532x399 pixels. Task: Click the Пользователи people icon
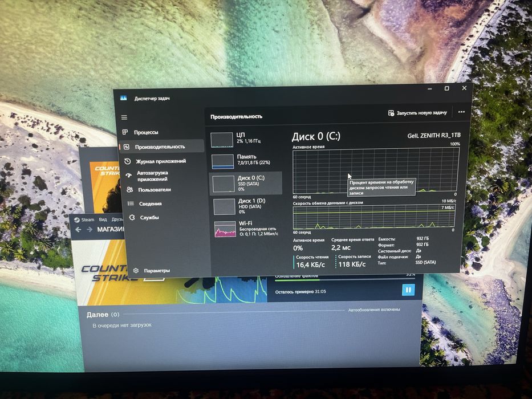pos(129,190)
